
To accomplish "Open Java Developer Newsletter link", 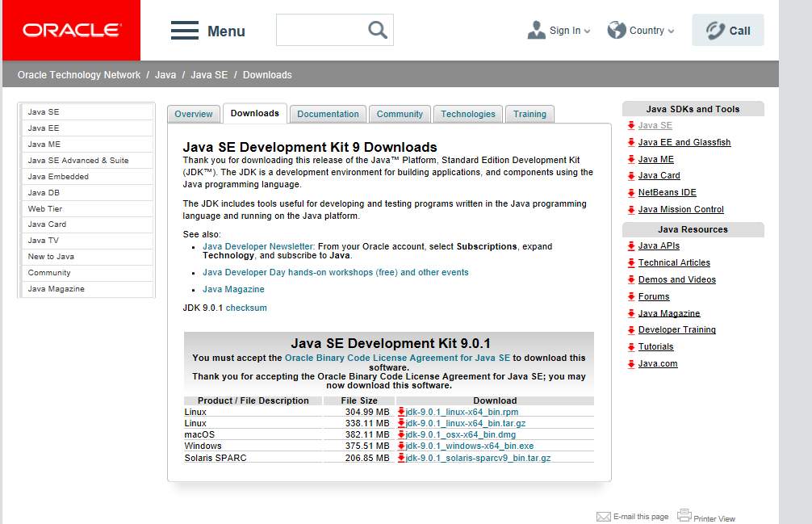I will coord(258,246).
